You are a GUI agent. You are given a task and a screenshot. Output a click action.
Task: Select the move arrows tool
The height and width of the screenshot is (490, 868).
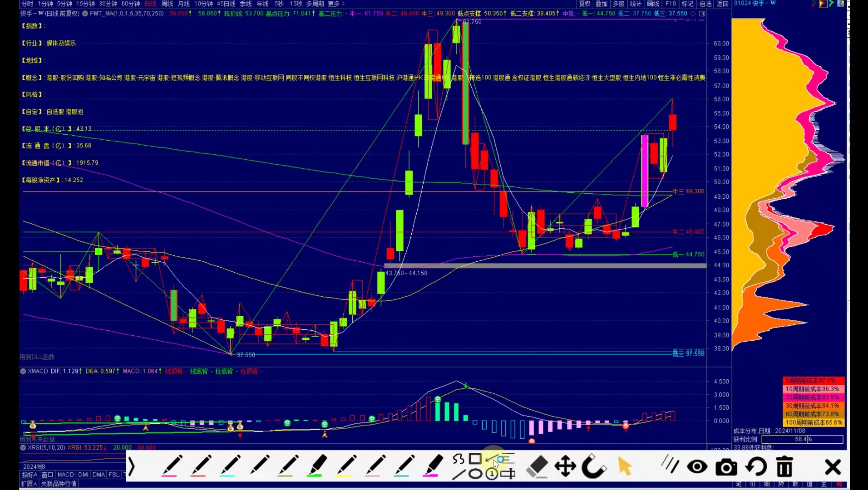[565, 466]
